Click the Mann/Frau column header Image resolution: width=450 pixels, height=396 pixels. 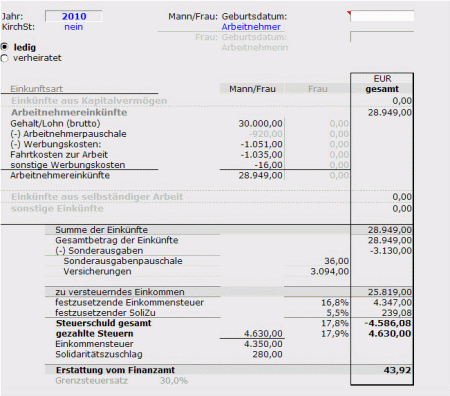[252, 89]
